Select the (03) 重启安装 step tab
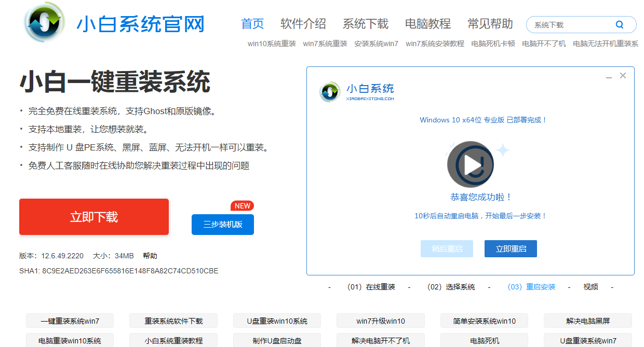 (531, 287)
